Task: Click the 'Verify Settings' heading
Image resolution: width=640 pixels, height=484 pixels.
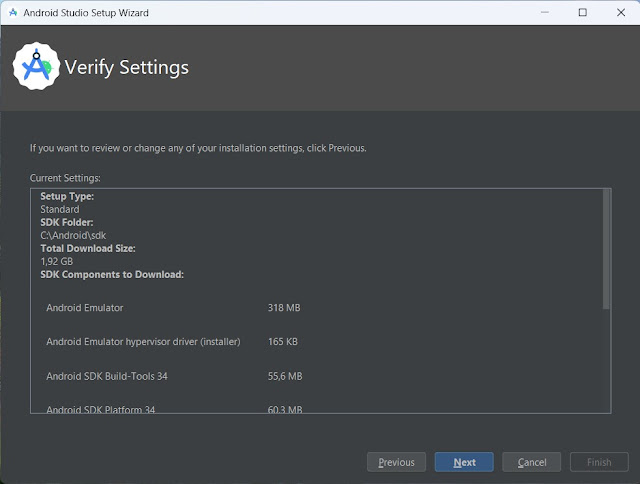Action: click(127, 67)
